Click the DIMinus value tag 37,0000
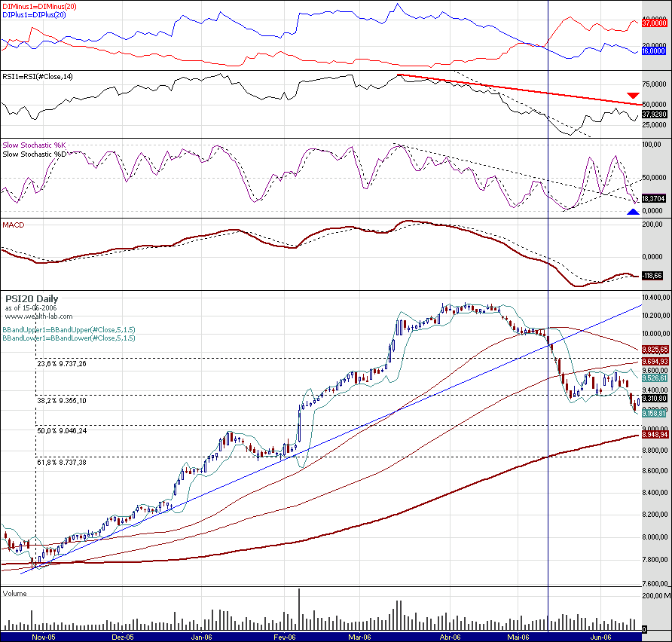This screenshot has width=672, height=642. tap(654, 23)
